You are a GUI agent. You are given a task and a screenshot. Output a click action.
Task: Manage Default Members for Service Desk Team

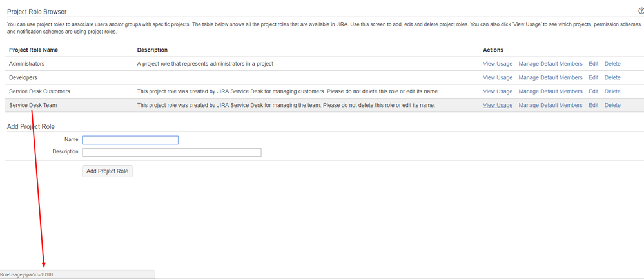point(551,105)
